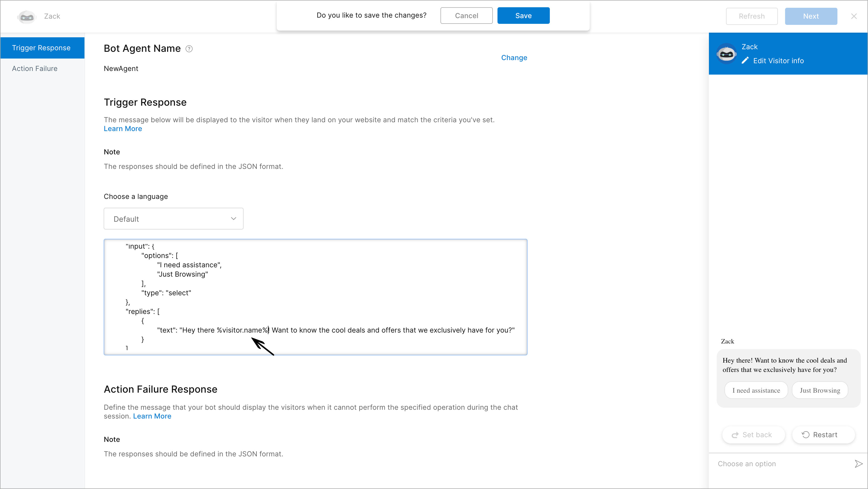Viewport: 868px width, 489px height.
Task: Click the Refresh button
Action: coord(752,16)
